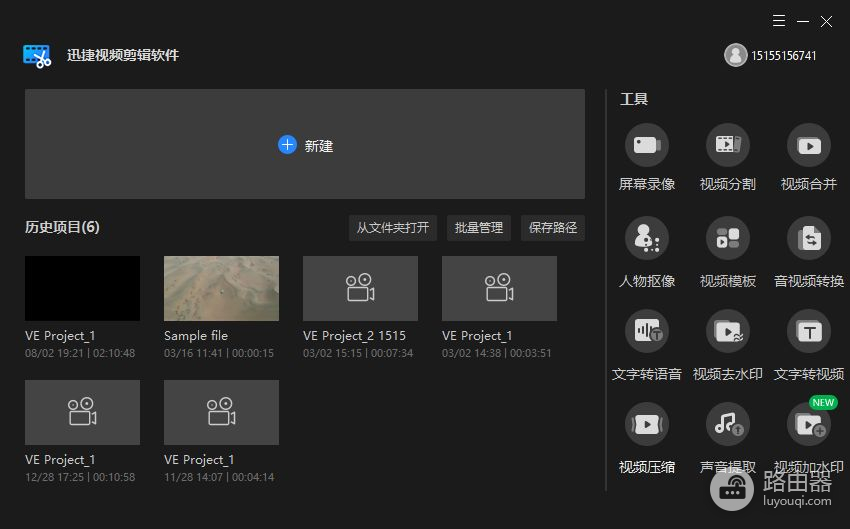Image resolution: width=850 pixels, height=529 pixels.
Task: Click the text 03/02 15:15 | 00:07:34
Action: [358, 353]
